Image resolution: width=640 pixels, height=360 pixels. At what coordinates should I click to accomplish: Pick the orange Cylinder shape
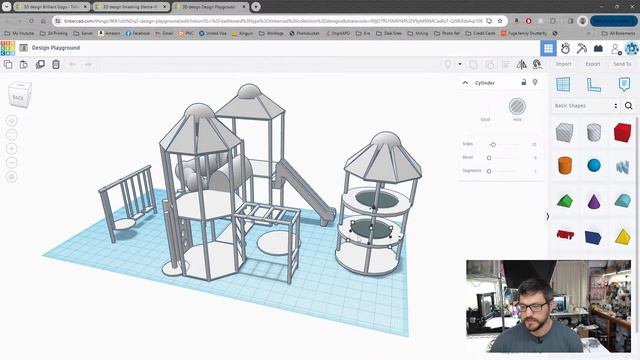tap(564, 165)
